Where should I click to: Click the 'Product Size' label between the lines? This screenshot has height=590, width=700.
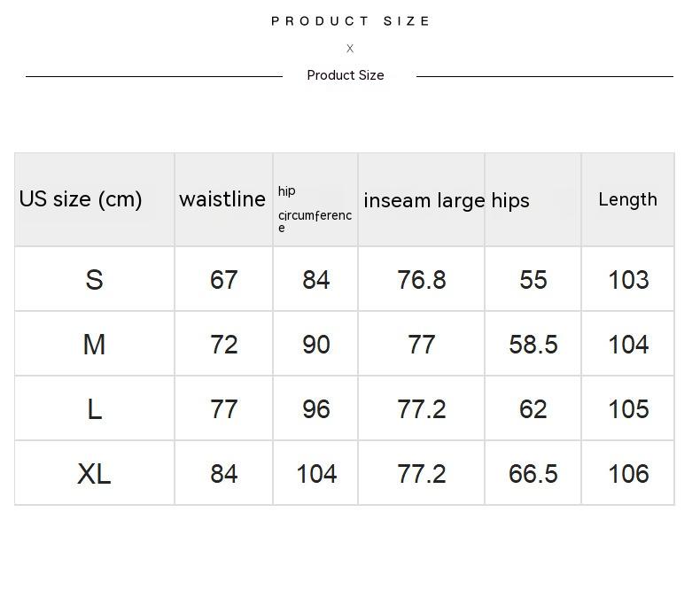tap(346, 75)
